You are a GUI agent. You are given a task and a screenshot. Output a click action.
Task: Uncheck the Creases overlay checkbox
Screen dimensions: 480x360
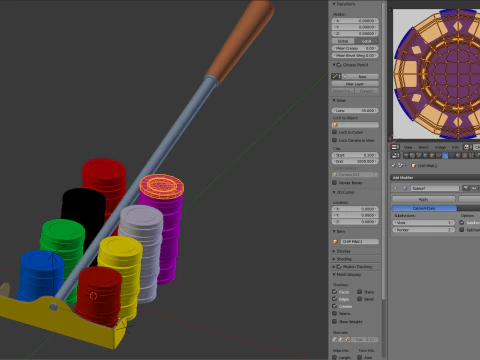[x=335, y=306]
